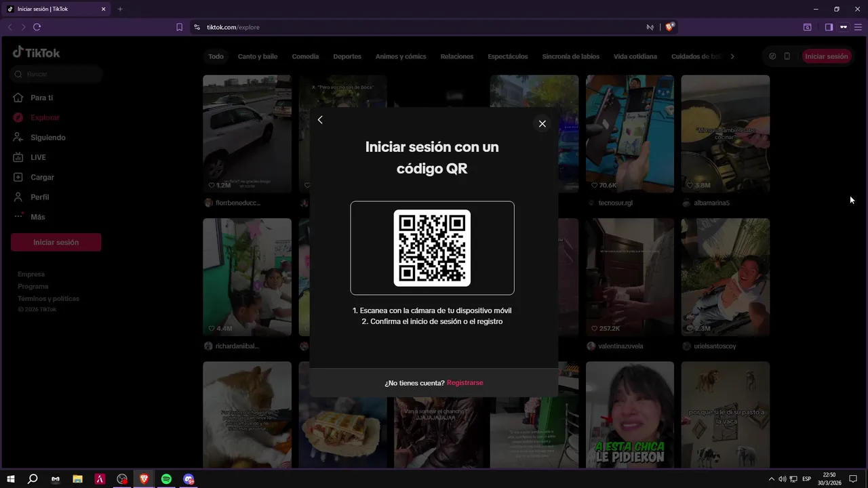
Task: Click the Buscar search field
Action: point(56,74)
